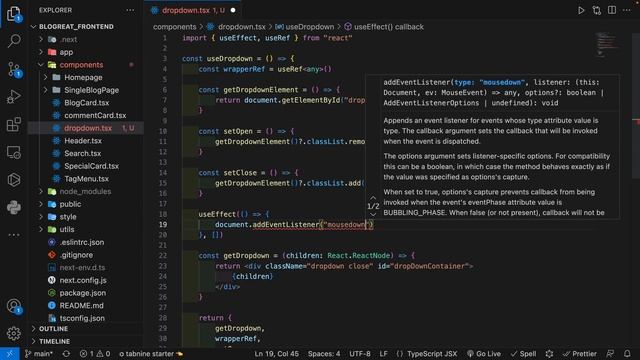The image size is (640, 360).
Task: Synchronize changes icon in status bar
Action: pyautogui.click(x=66, y=354)
